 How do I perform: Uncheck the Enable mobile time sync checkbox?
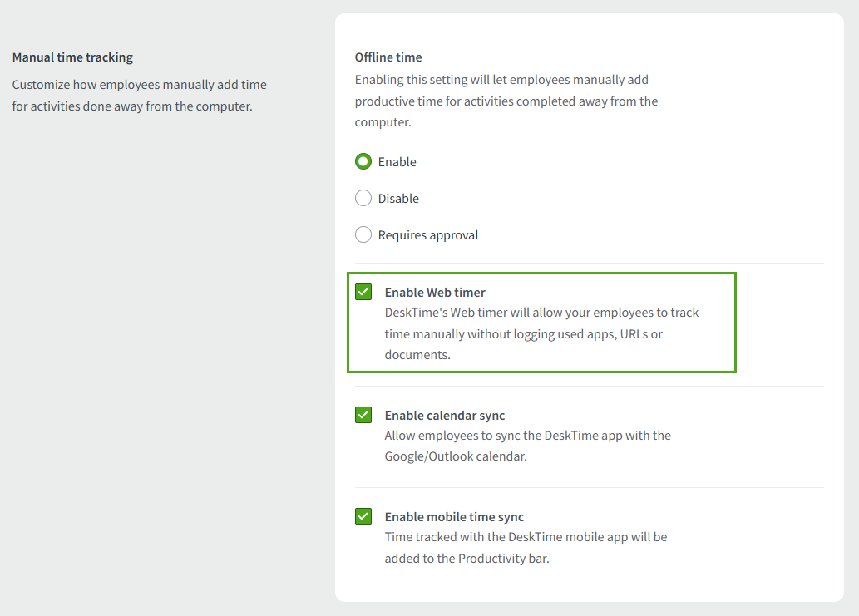pyautogui.click(x=363, y=516)
